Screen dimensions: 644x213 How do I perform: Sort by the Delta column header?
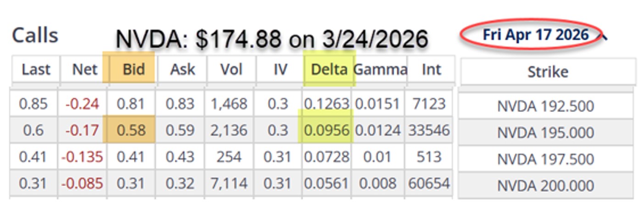tap(329, 69)
